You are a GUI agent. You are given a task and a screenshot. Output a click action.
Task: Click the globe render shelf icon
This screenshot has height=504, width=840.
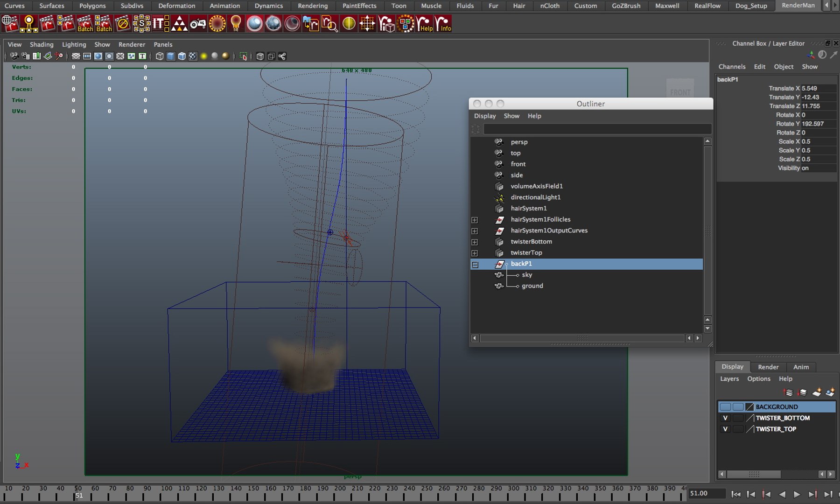[10, 23]
